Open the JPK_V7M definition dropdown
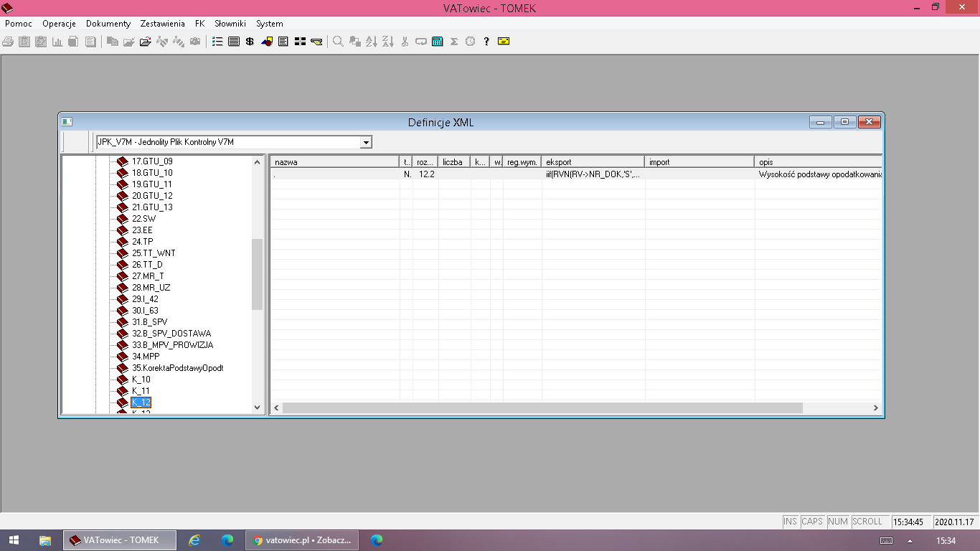The height and width of the screenshot is (551, 980). [x=366, y=142]
